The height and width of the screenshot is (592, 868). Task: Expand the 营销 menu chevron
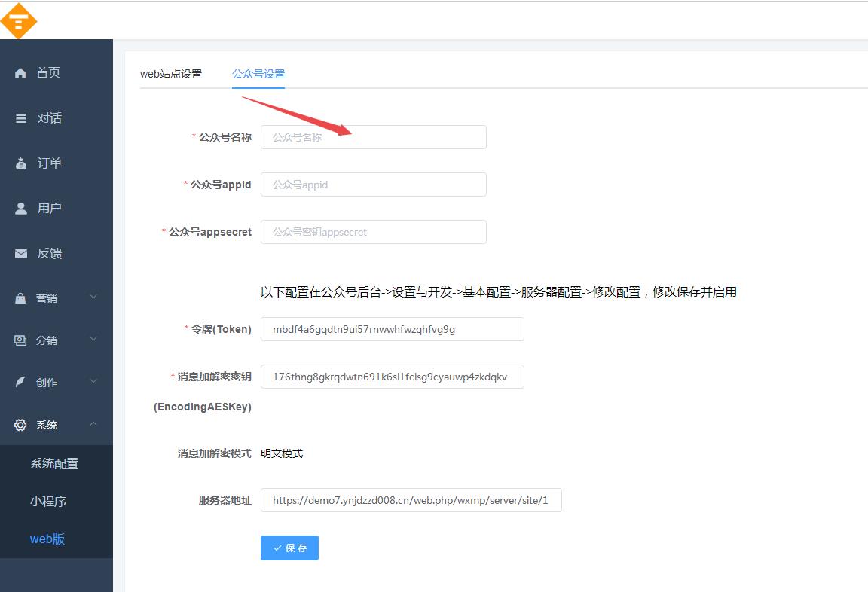(x=93, y=297)
